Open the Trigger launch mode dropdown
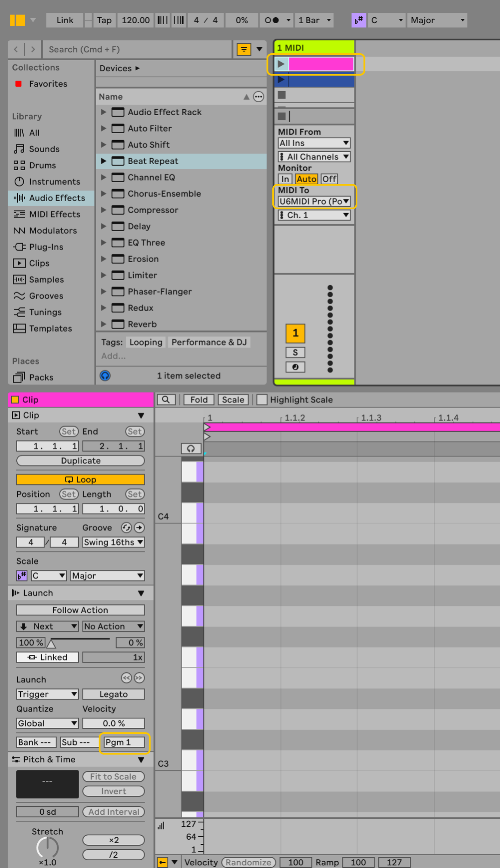The width and height of the screenshot is (500, 868). tap(47, 694)
